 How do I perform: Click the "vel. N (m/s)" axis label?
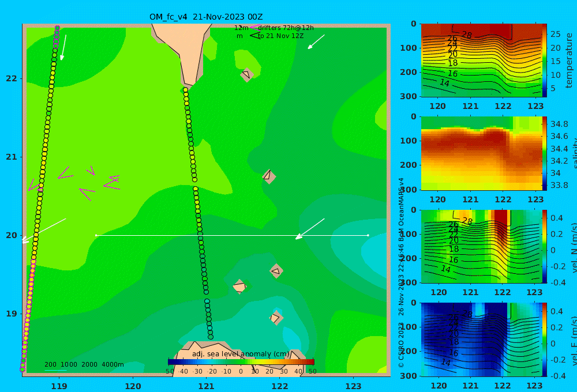573,247
